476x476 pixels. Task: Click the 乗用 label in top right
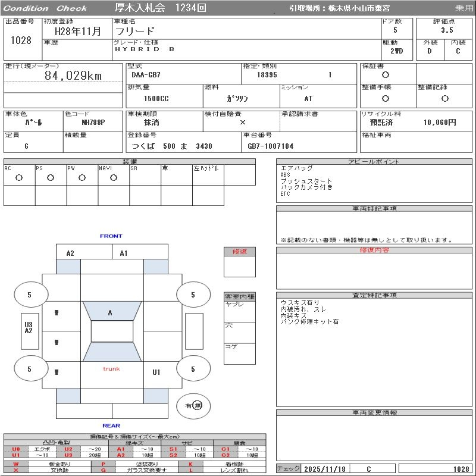[464, 8]
